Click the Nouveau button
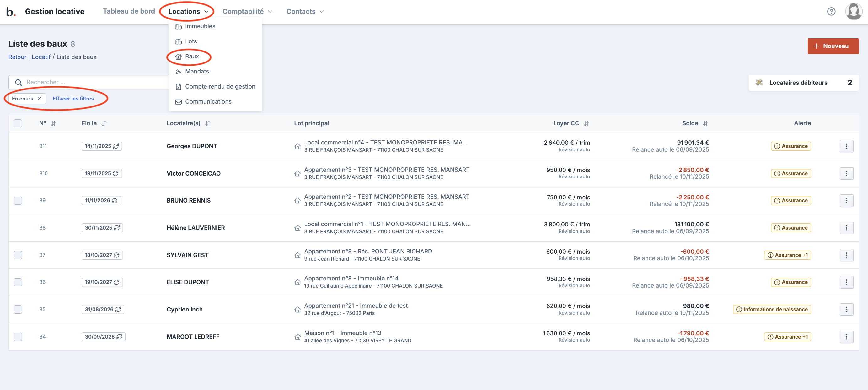This screenshot has height=390, width=868. pyautogui.click(x=833, y=46)
